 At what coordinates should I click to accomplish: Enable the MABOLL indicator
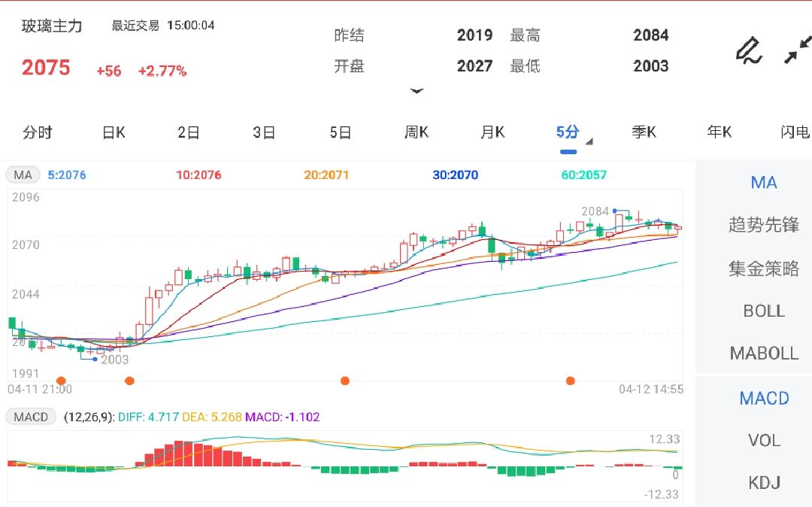(x=764, y=352)
